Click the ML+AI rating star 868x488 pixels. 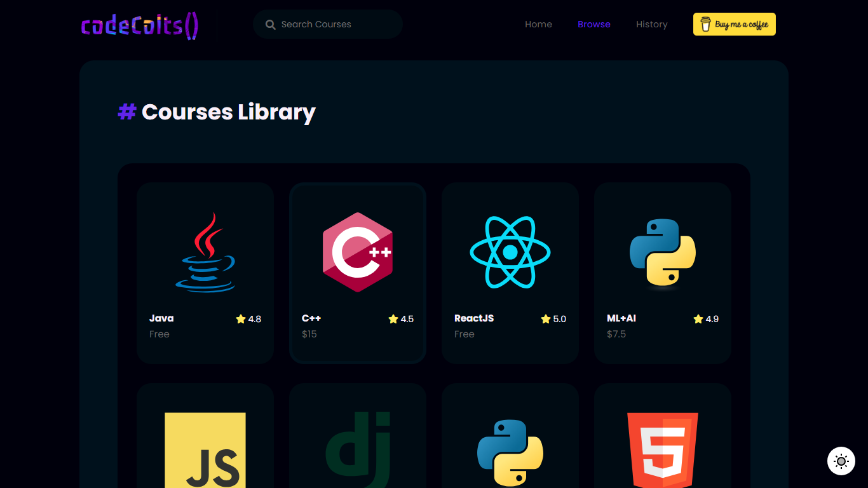(698, 319)
